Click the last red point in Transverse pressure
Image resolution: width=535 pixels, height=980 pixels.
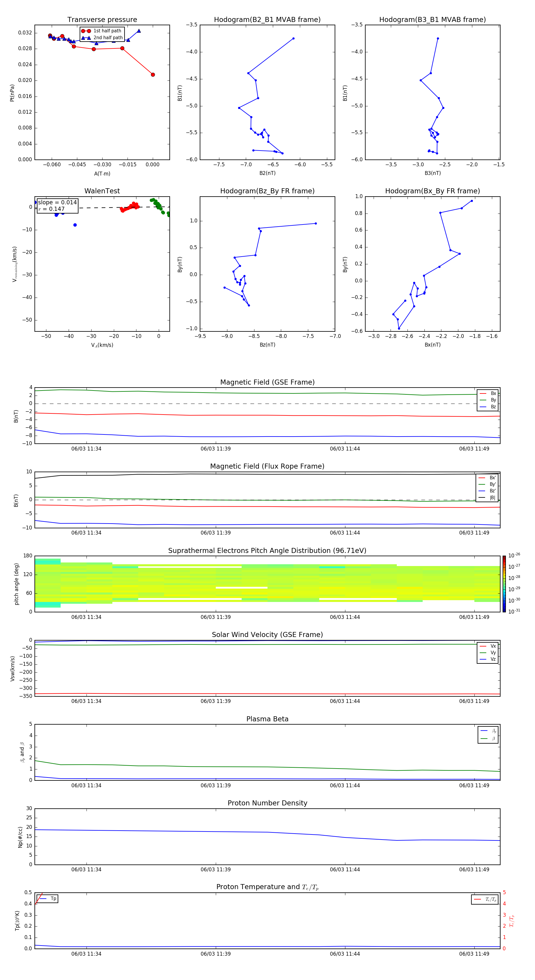tap(153, 75)
